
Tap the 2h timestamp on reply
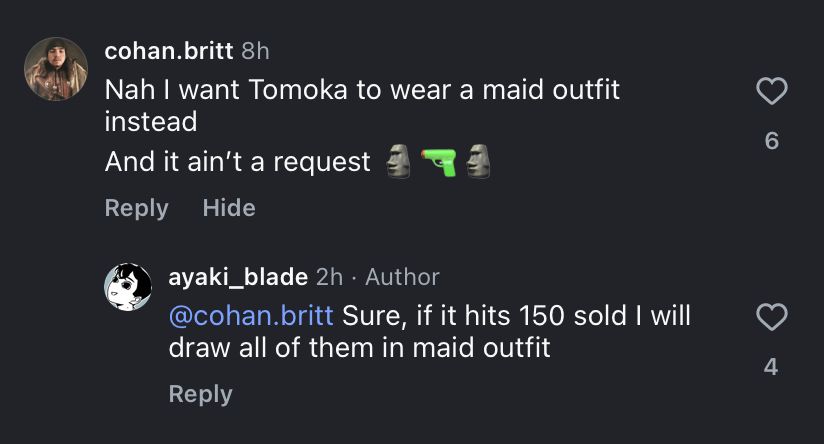329,277
